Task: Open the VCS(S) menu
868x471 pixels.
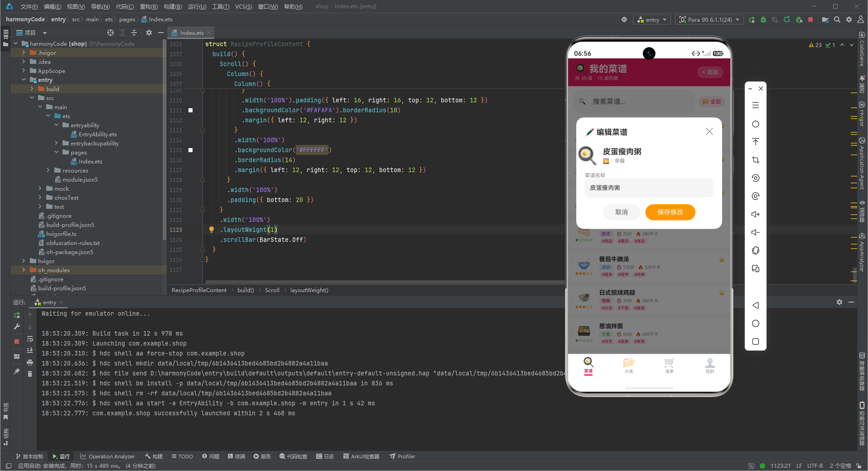Action: [243, 6]
